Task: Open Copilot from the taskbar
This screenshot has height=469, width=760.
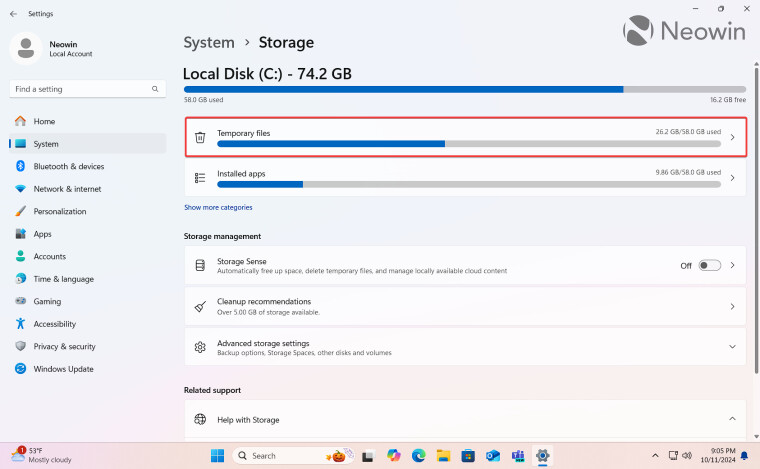Action: [394, 456]
